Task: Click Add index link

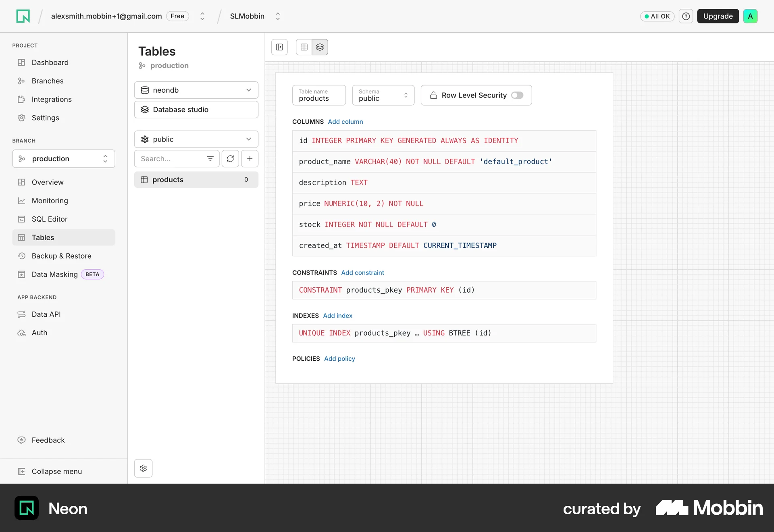Action: click(x=337, y=316)
